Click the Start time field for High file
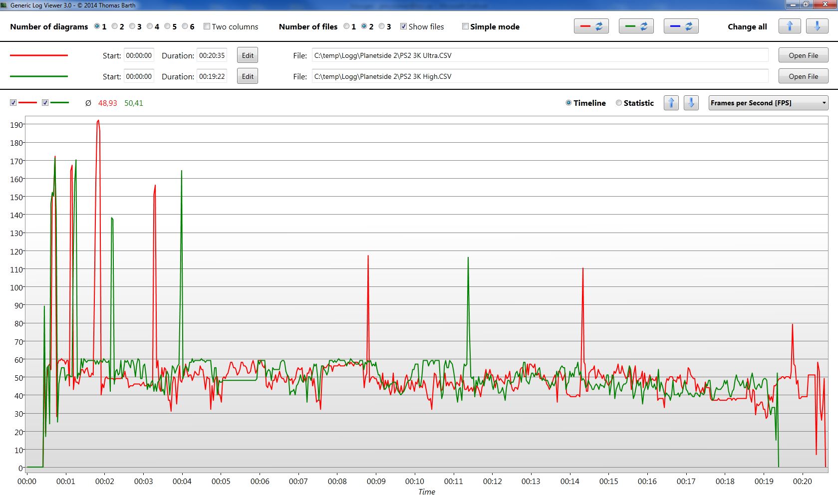The image size is (838, 504). (139, 76)
